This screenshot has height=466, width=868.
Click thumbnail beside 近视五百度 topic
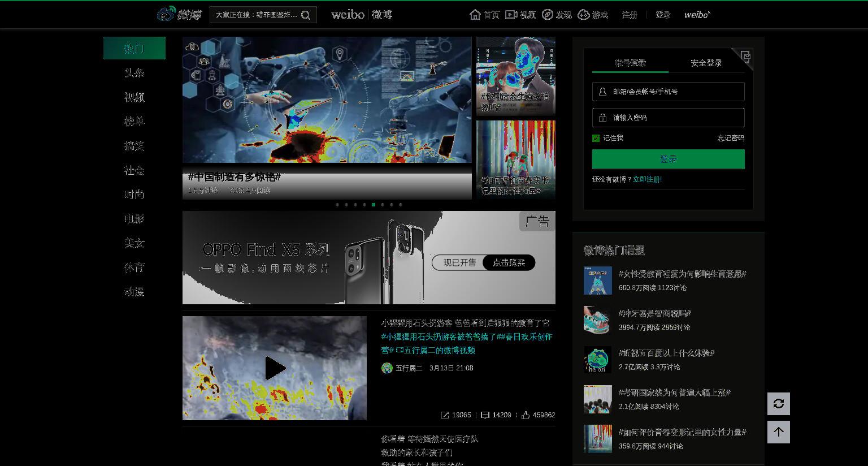(x=598, y=360)
